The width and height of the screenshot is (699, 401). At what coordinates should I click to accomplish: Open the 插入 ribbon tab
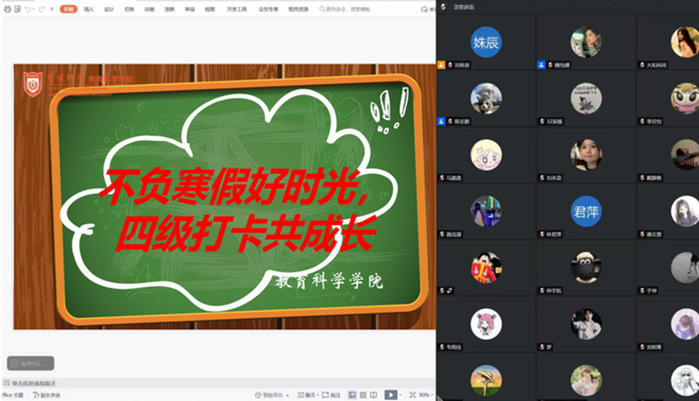tap(90, 8)
